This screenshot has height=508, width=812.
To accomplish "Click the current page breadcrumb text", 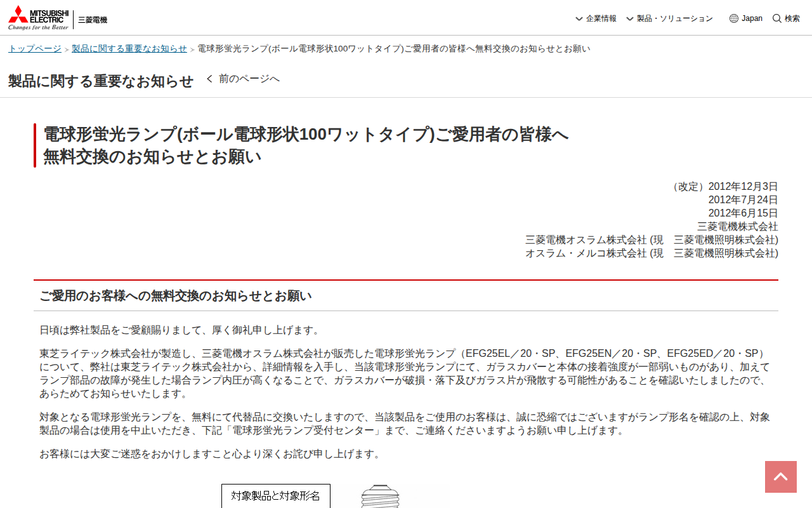I will [x=394, y=49].
